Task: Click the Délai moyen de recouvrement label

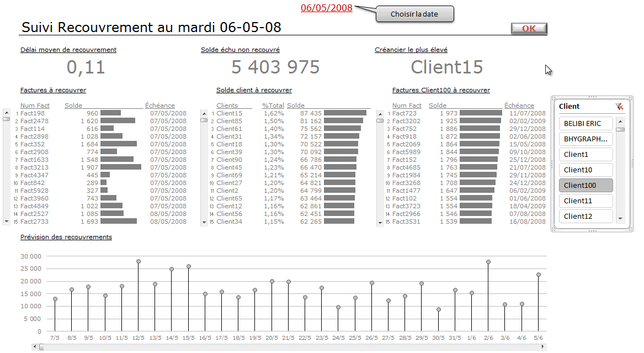Action: tap(68, 50)
